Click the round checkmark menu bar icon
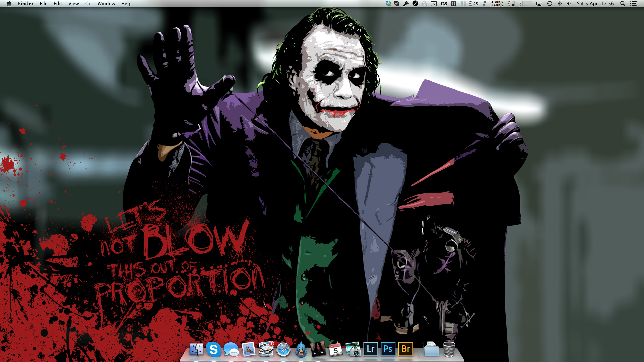This screenshot has width=644, height=362. (415, 4)
